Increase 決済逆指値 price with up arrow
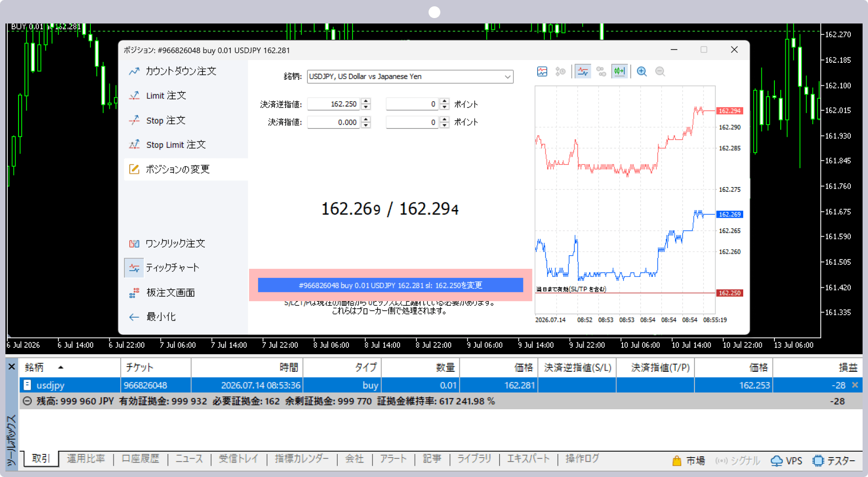 (x=366, y=101)
